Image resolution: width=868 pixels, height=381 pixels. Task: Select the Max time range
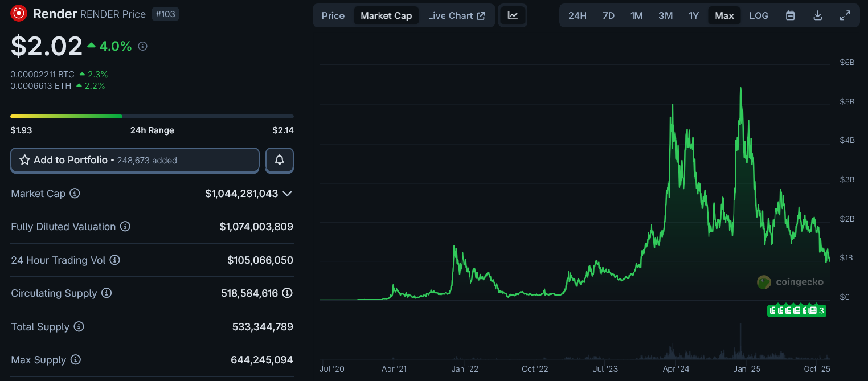pyautogui.click(x=724, y=15)
